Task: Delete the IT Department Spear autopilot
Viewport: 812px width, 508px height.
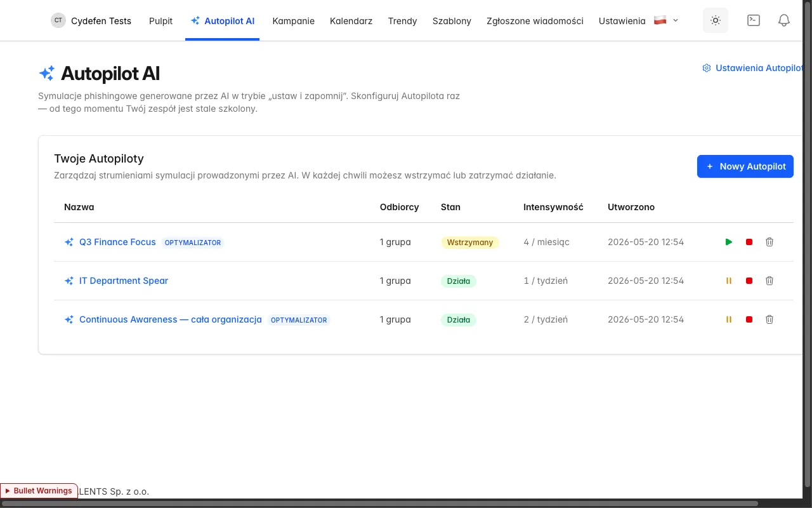Action: tap(769, 281)
